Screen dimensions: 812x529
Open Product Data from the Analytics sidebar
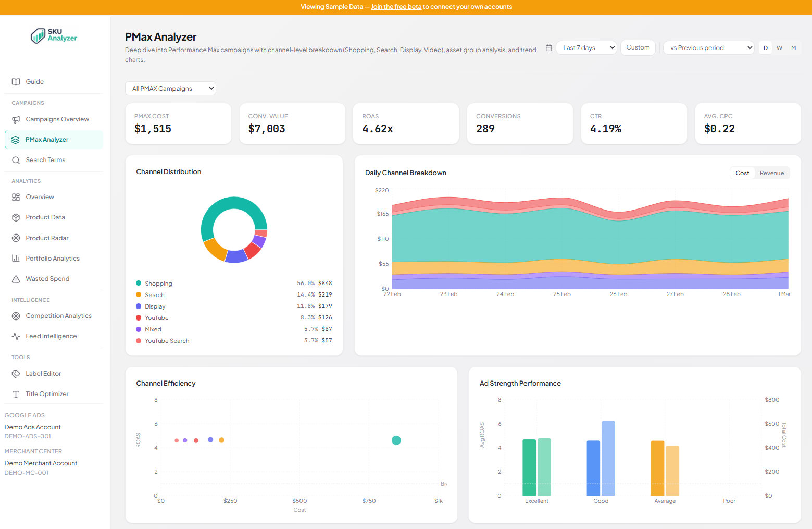tap(15, 217)
